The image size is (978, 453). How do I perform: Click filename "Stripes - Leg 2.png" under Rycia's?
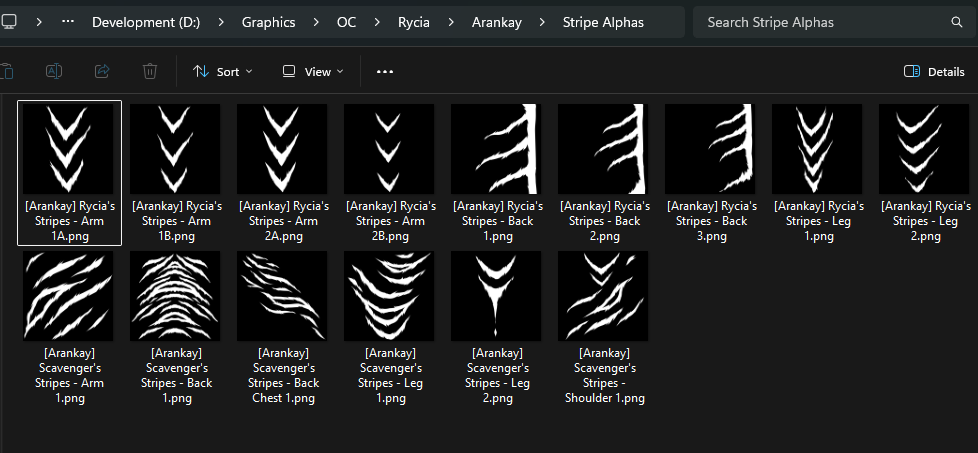tap(924, 228)
